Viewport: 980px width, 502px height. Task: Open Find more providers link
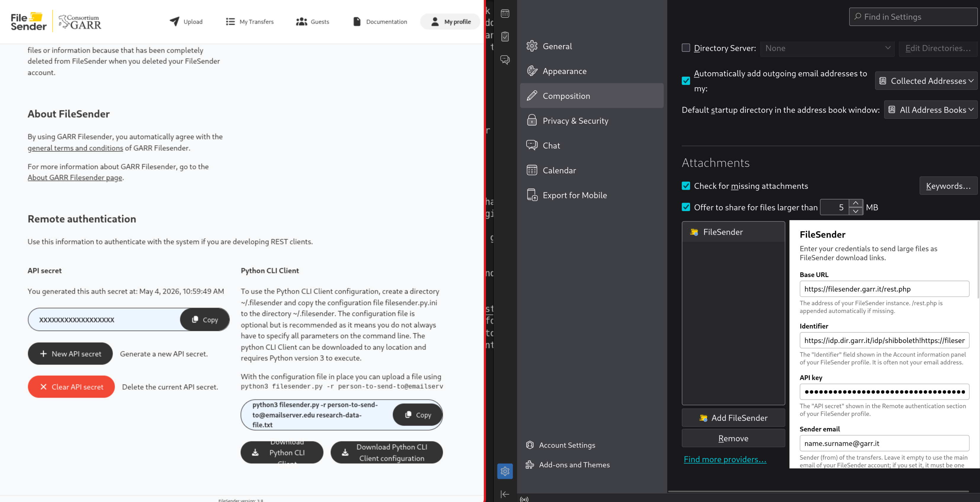pos(725,459)
